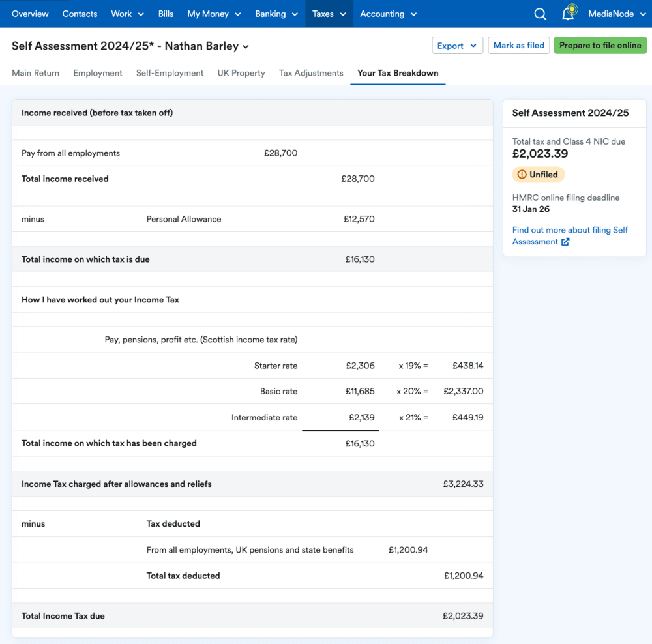
Task: Click the warning icon inside the Unfiled badge
Action: [x=524, y=174]
